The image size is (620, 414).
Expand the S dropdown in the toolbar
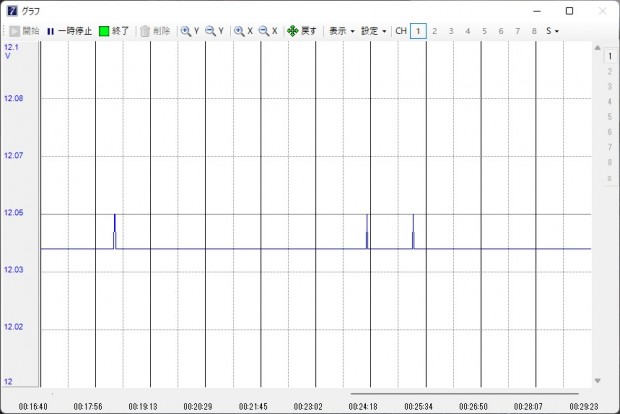pos(552,31)
